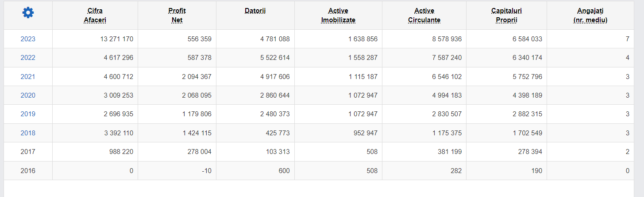Click the Cifra Afaceri column header
This screenshot has width=644, height=197.
click(95, 15)
